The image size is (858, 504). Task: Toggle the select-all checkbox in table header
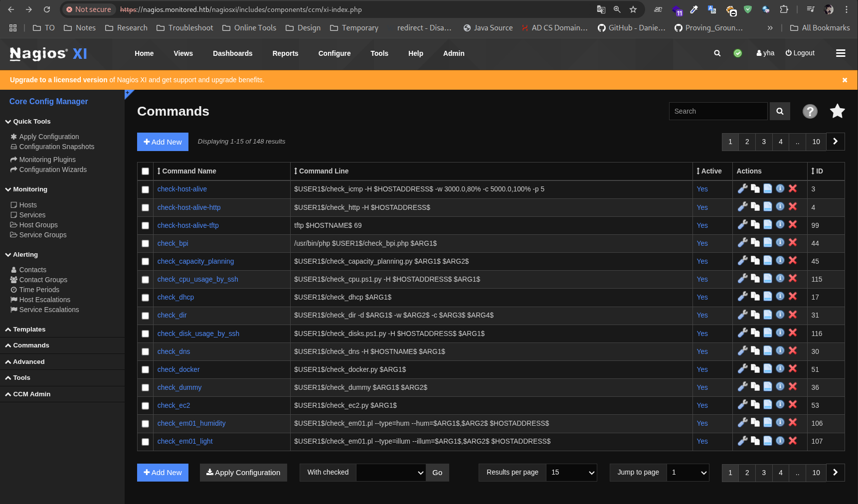point(145,171)
